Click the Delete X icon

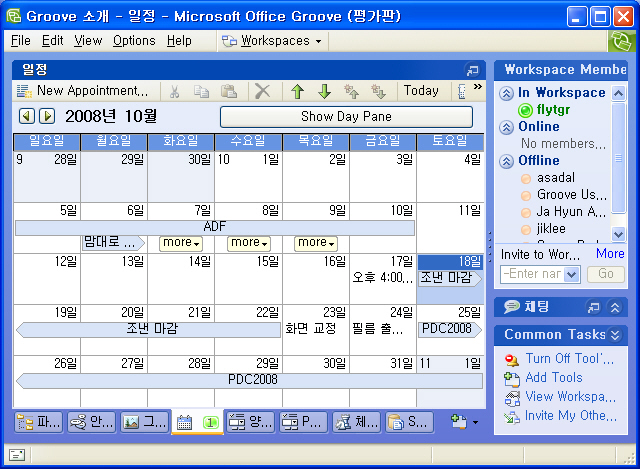pos(262,91)
